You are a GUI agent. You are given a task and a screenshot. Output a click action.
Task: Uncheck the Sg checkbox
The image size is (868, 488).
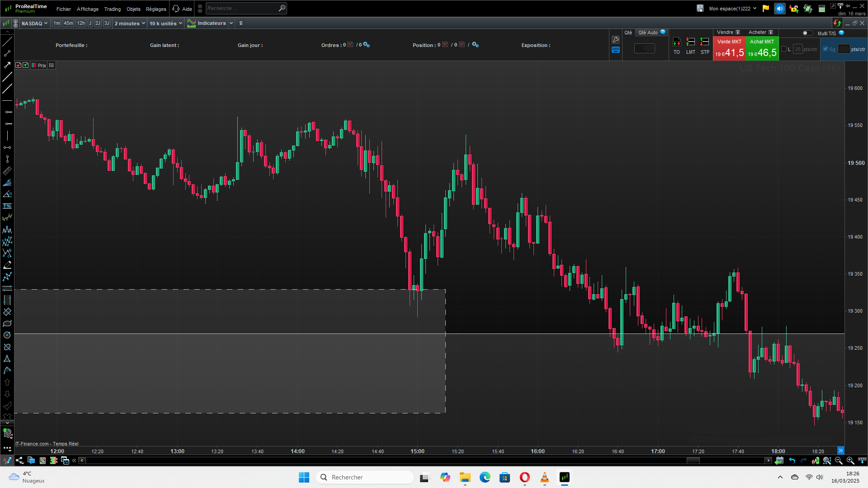click(x=826, y=49)
